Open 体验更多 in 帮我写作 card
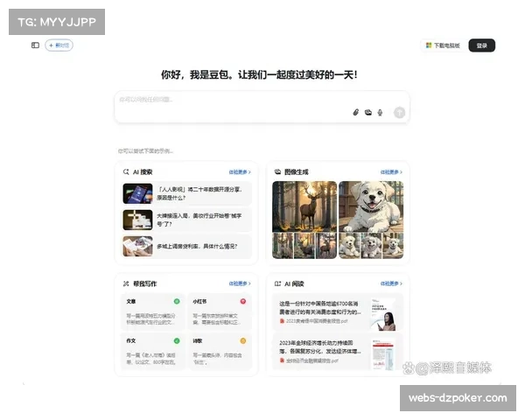This screenshot has height=420, width=525. tap(240, 283)
